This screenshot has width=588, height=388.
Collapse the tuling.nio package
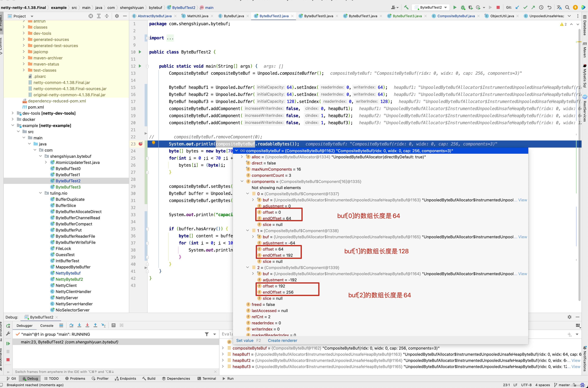tap(40, 193)
